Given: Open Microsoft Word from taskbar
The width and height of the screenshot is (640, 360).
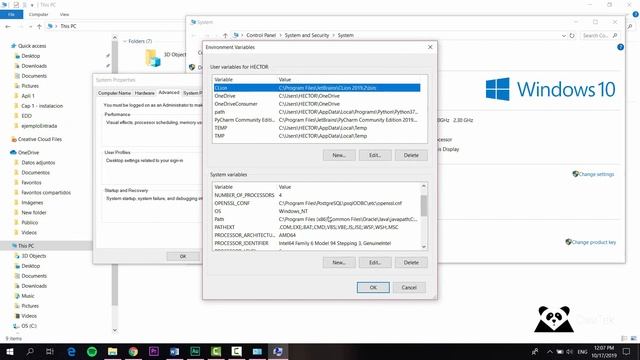Looking at the screenshot, I should click(x=174, y=351).
